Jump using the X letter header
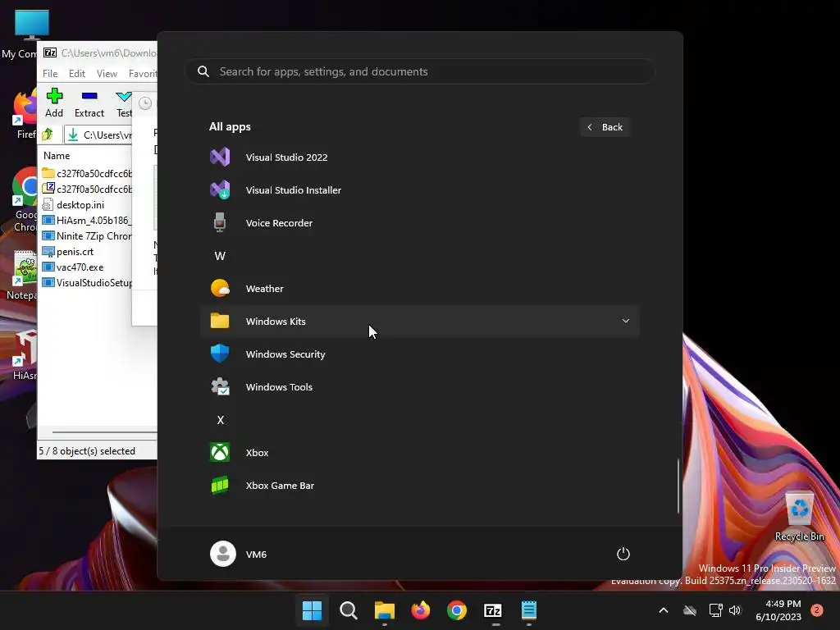The height and width of the screenshot is (630, 840). point(220,420)
